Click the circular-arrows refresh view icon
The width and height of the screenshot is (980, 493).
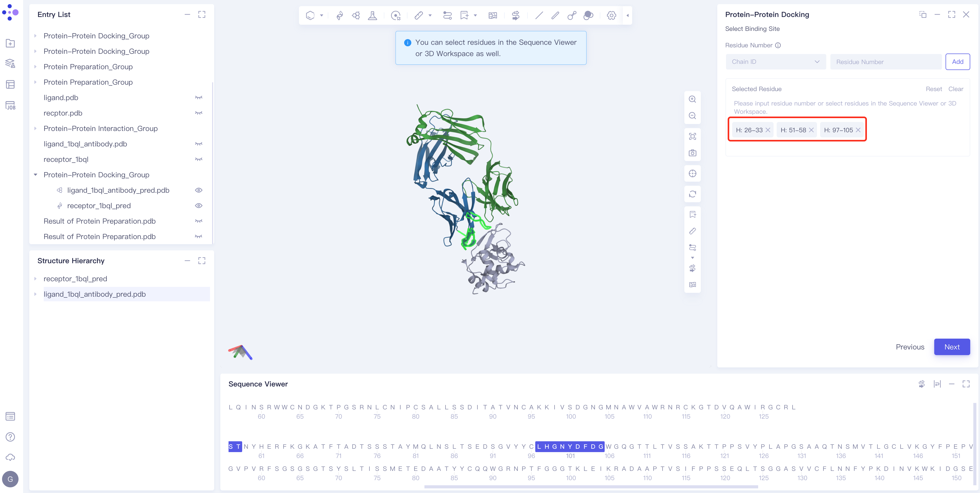click(692, 194)
